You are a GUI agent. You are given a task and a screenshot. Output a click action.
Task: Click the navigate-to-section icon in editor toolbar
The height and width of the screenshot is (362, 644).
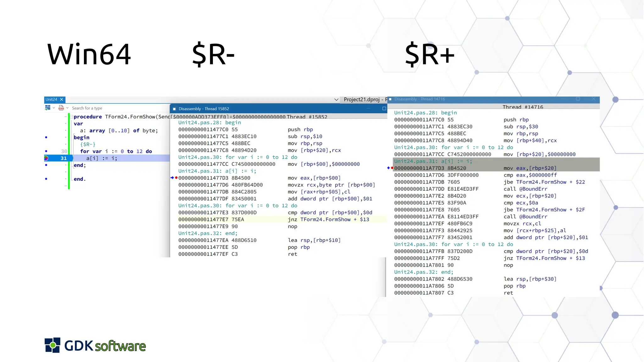coord(47,108)
